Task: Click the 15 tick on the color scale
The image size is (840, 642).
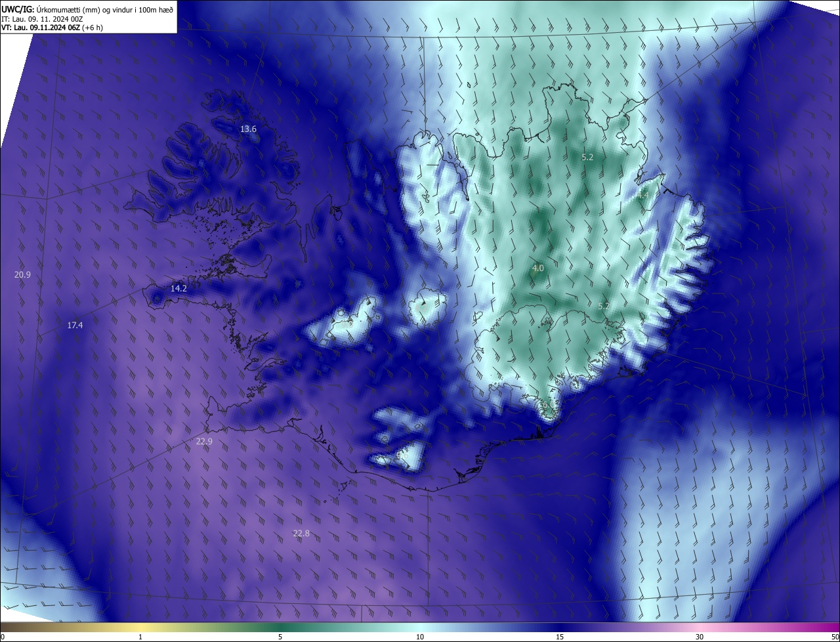Action: (x=560, y=637)
